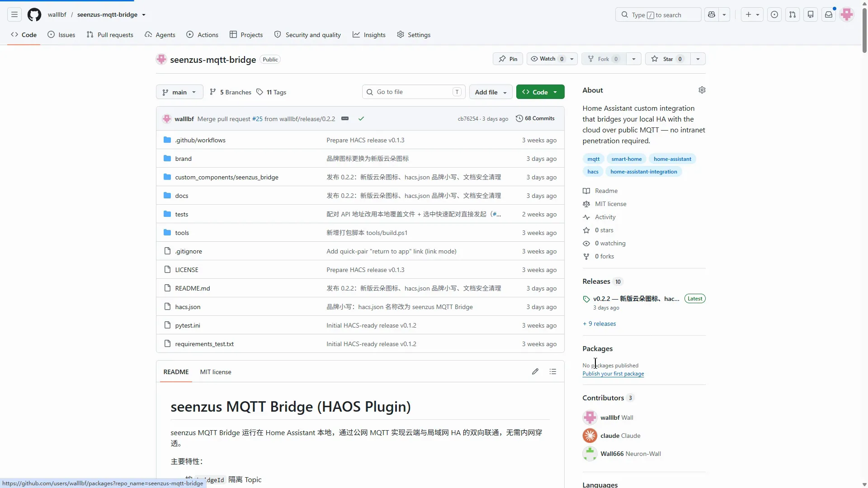Open Wall666 contributor avatar

(590, 454)
